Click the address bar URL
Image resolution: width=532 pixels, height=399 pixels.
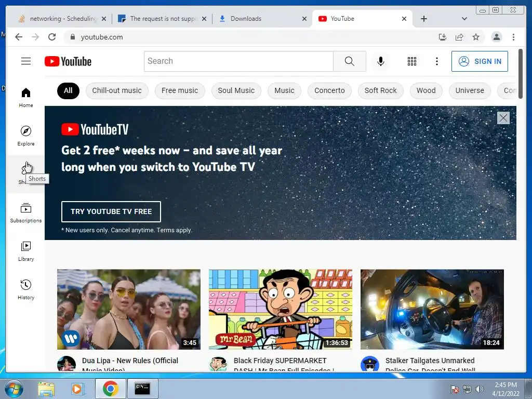102,37
